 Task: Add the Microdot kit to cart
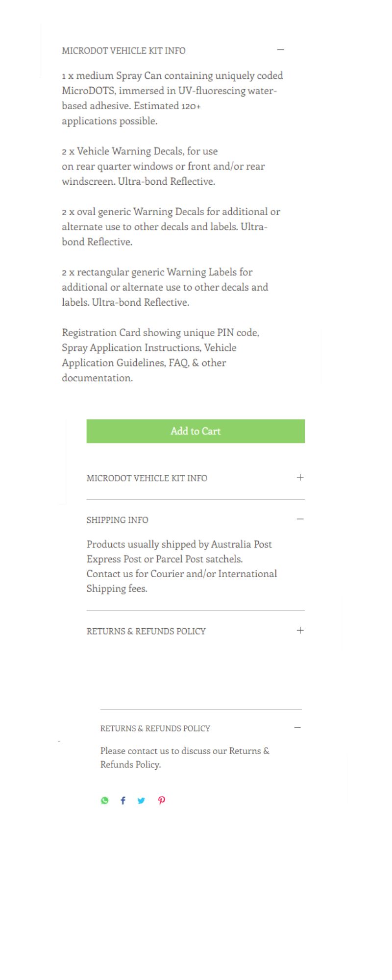(x=196, y=431)
